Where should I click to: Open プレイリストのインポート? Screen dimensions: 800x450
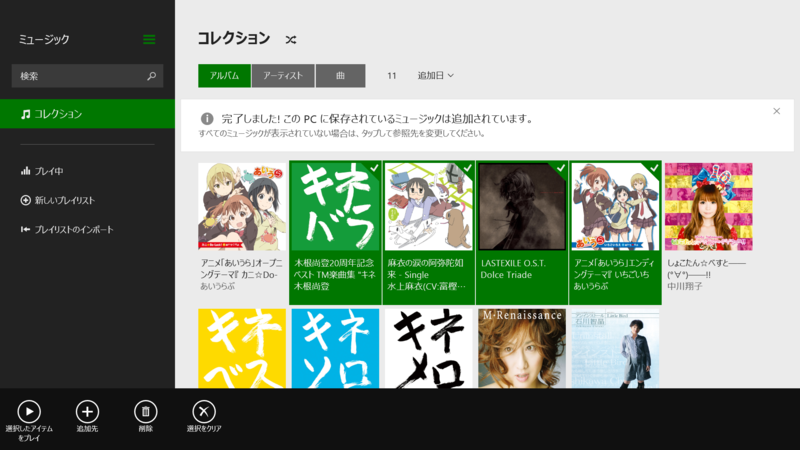pos(67,230)
